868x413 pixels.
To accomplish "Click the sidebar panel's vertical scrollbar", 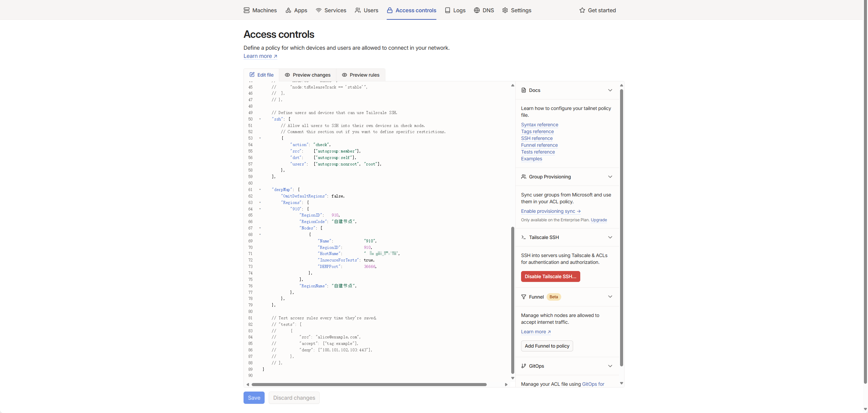I will [621, 227].
